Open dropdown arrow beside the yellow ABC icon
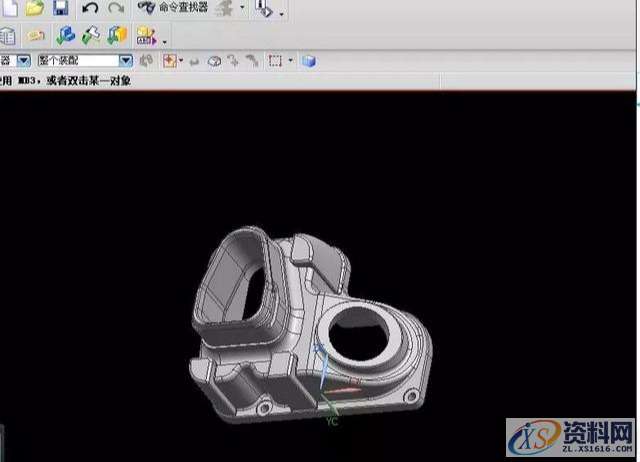The image size is (640, 462). 164,40
